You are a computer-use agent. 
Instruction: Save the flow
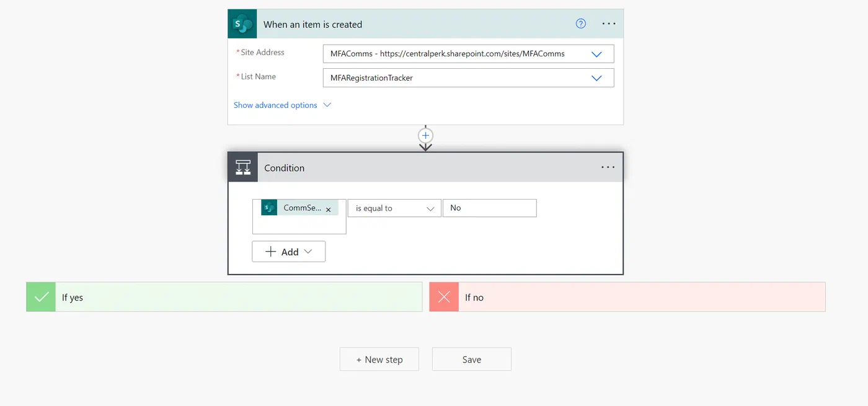click(x=472, y=360)
